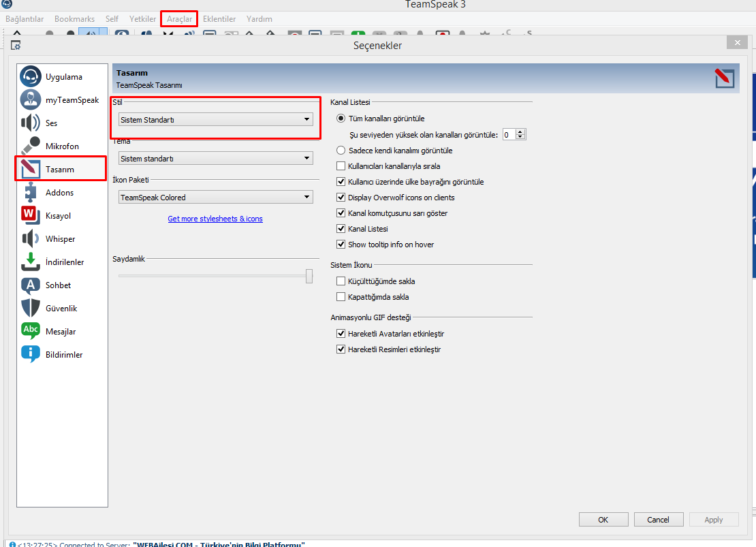
Task: Expand the İkon Paketi dropdown
Action: (x=215, y=198)
